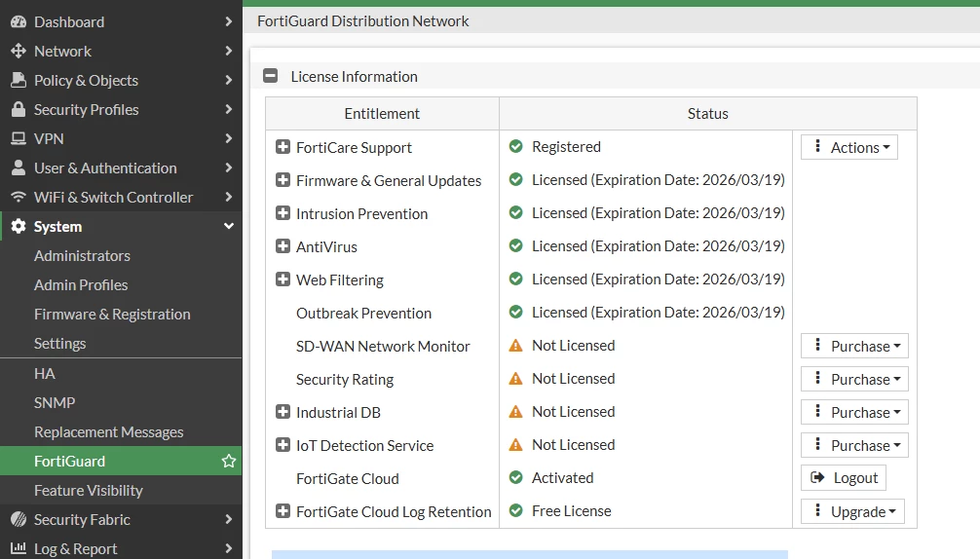Screen dimensions: 980x559
Task: Open the SNMP page
Action: click(x=121, y=403)
